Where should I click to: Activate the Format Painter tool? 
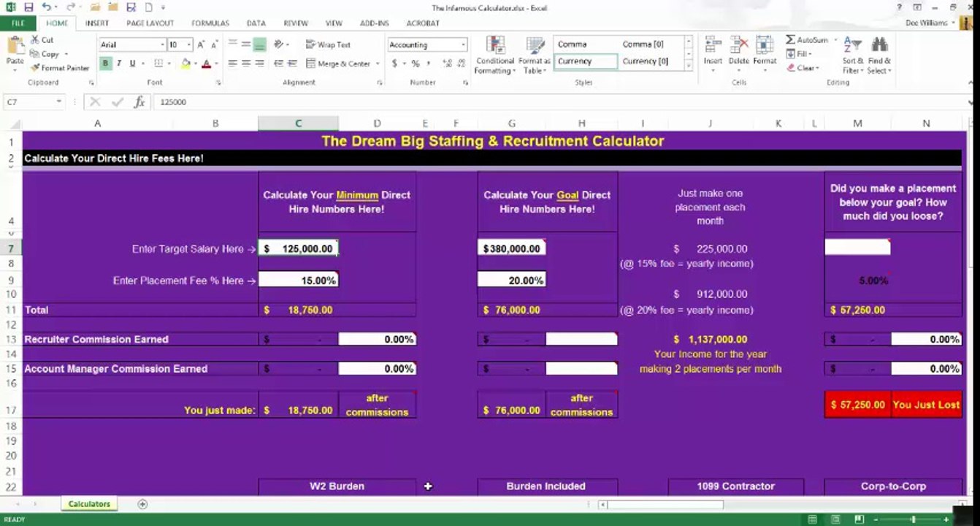(x=60, y=68)
